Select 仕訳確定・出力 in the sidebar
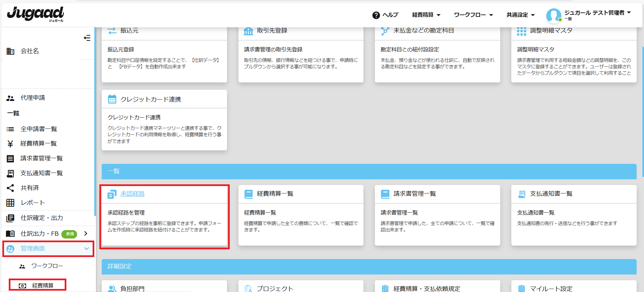 [42, 218]
